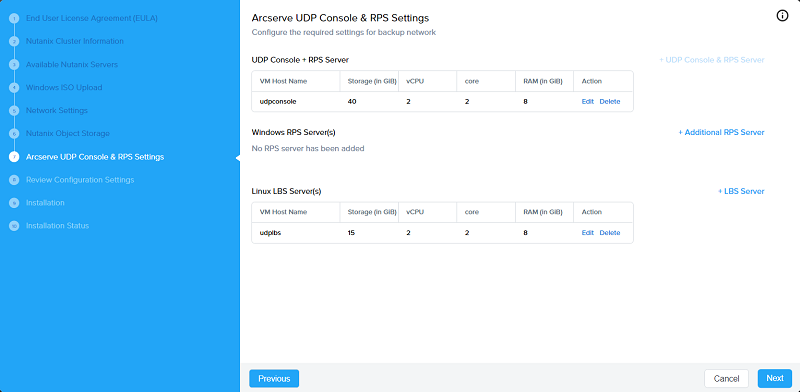Delete the udplbs LBS server

coord(610,233)
